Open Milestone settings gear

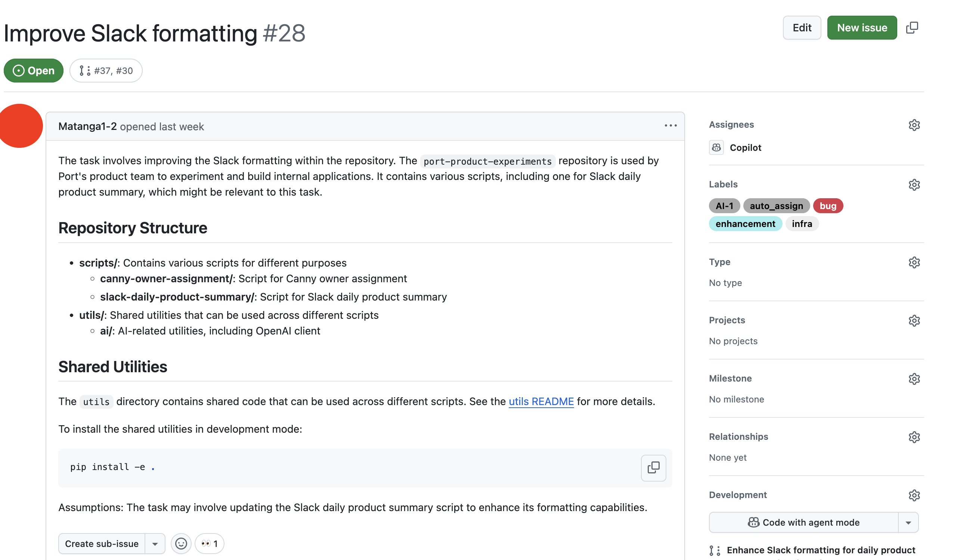pyautogui.click(x=914, y=379)
